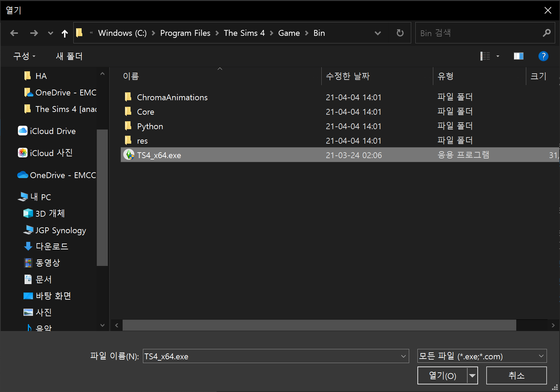The height and width of the screenshot is (392, 560).
Task: Click the horizontal scrollbar left arrow
Action: coord(117,326)
